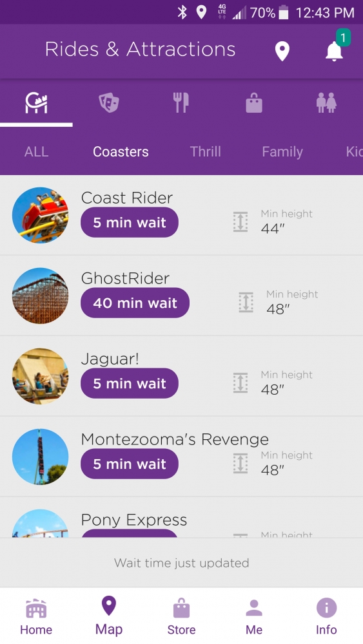Screen dimensions: 363x644
Task: Open the map location pin in header
Action: coord(282,52)
